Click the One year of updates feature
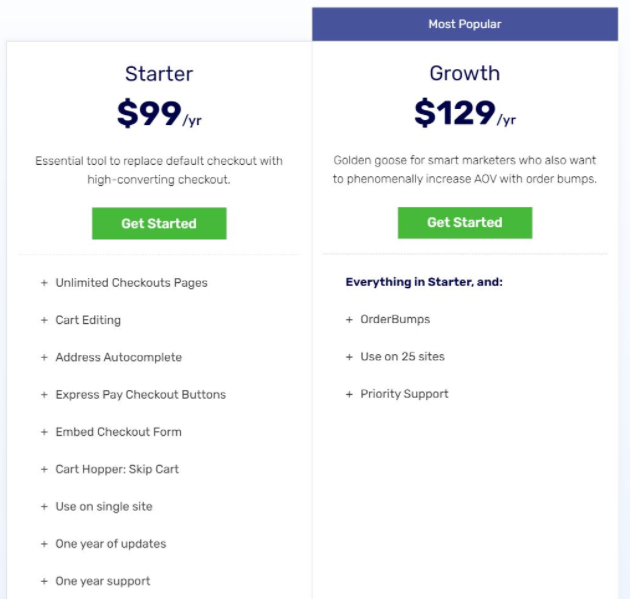 [110, 544]
